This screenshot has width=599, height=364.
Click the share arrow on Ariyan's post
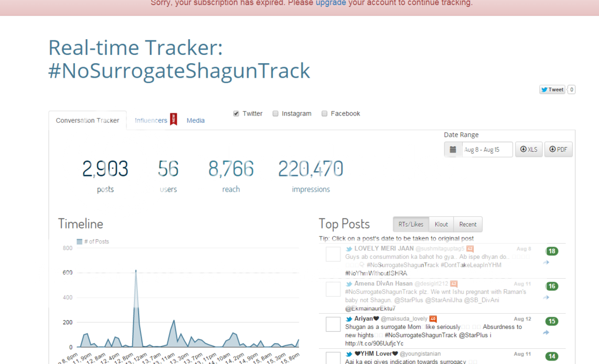[x=546, y=332]
